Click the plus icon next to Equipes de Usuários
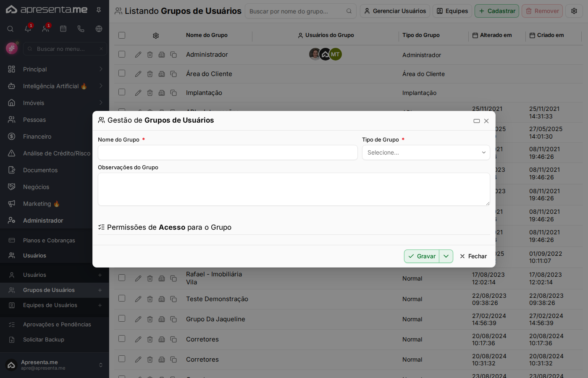The height and width of the screenshot is (378, 588). pos(100,305)
